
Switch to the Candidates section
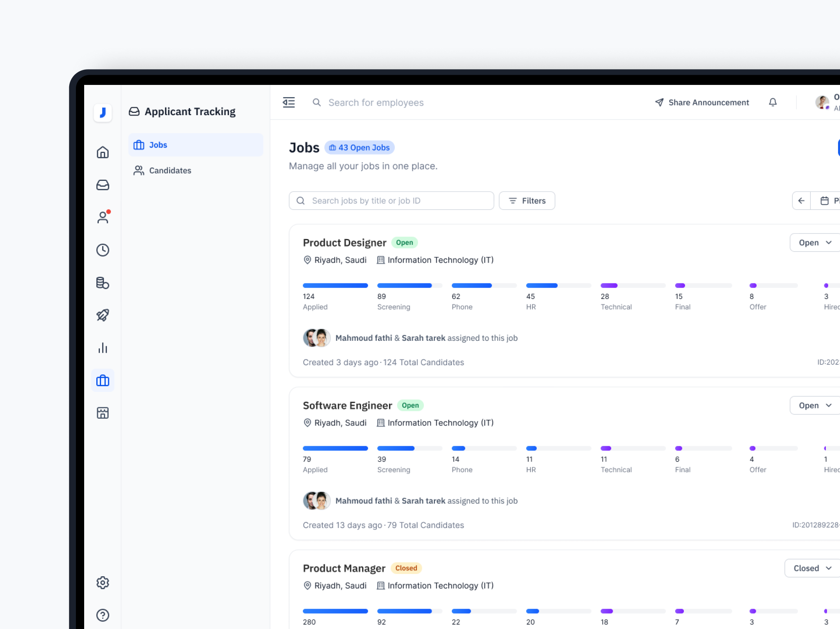point(170,170)
